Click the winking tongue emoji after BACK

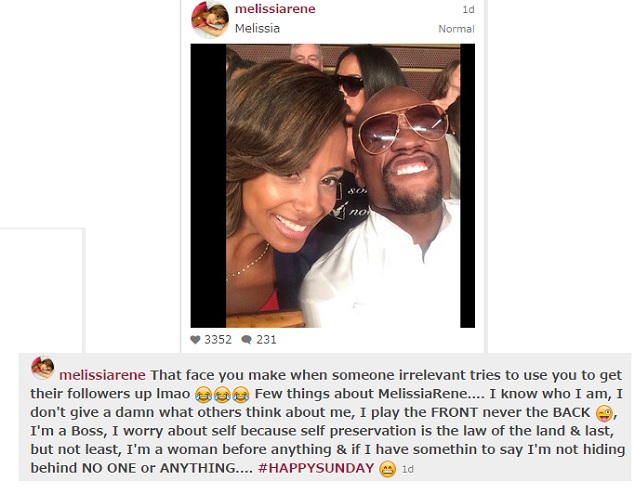(x=602, y=413)
